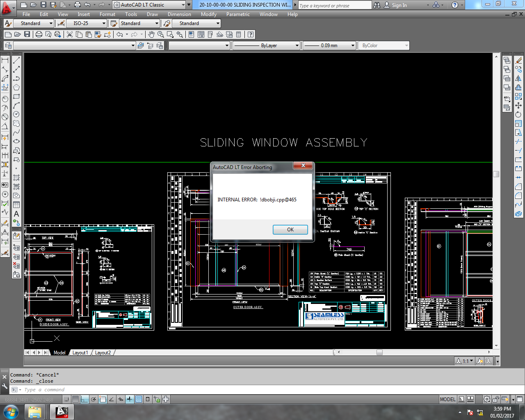Close the AutoCAD LT Error Aborting dialog
This screenshot has width=525, height=420.
(303, 165)
